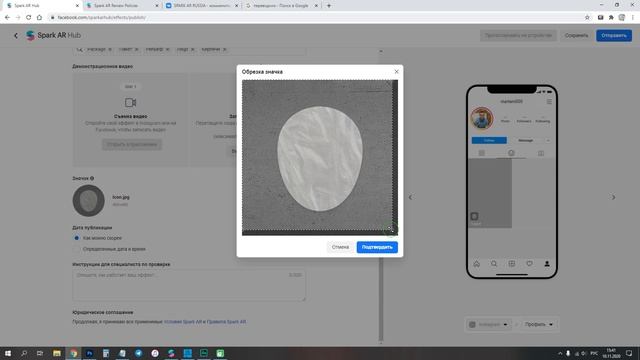Image resolution: width=640 pixels, height=360 pixels.
Task: Remove the Package keyword tag
Action: click(109, 49)
